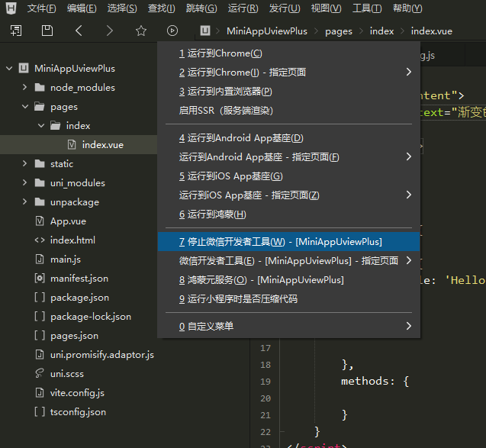The image size is (486, 448).
Task: Collapse the pages folder arrow
Action: point(25,107)
